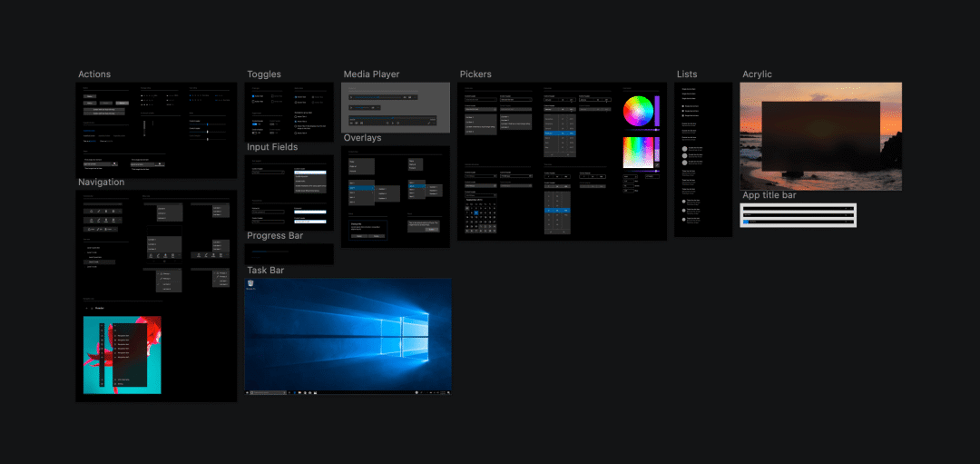
Task: Select the App title bar frame label
Action: click(x=769, y=195)
